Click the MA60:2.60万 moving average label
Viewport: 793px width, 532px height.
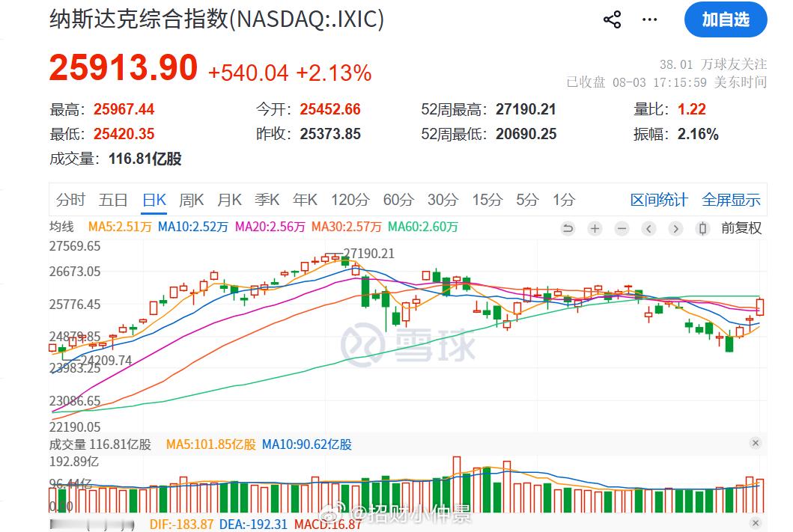pos(423,227)
